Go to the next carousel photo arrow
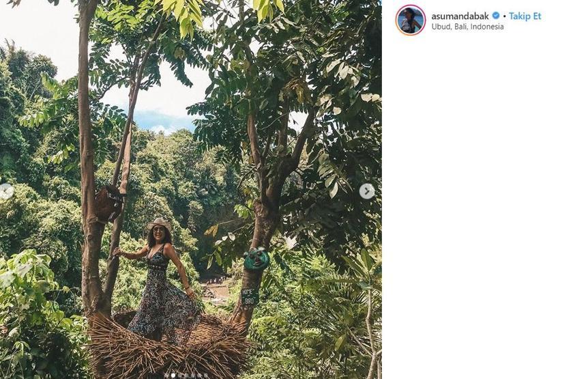The width and height of the screenshot is (588, 379). point(367,191)
